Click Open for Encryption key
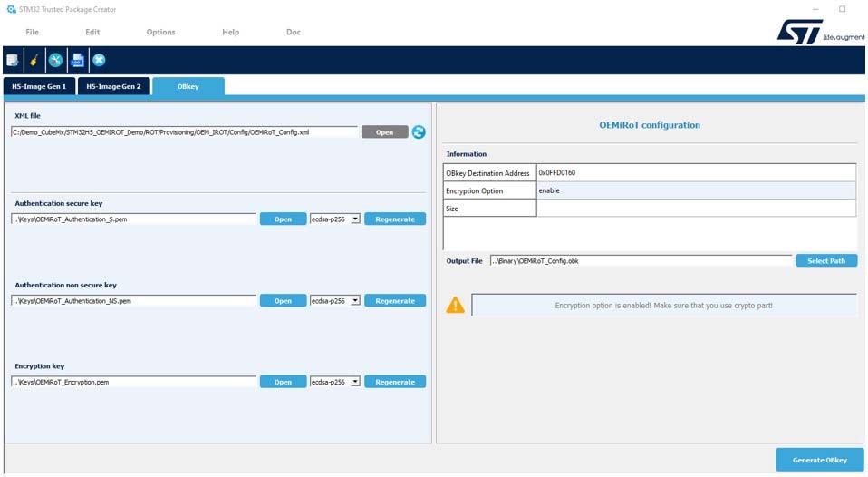Screen dimensions: 868x477 point(283,382)
